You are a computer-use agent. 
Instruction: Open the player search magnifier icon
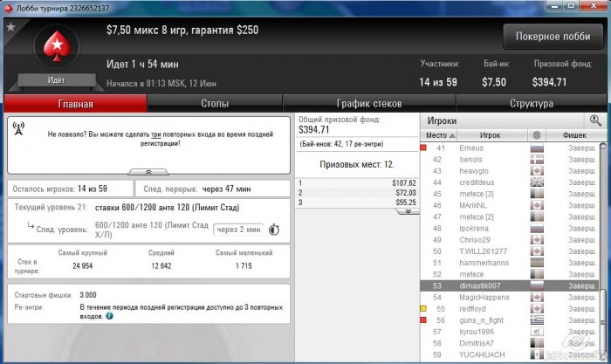tap(595, 120)
